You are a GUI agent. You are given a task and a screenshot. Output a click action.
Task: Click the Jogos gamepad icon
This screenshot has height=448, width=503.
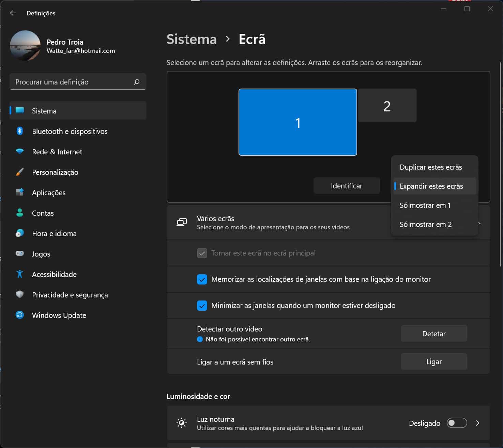pyautogui.click(x=20, y=254)
